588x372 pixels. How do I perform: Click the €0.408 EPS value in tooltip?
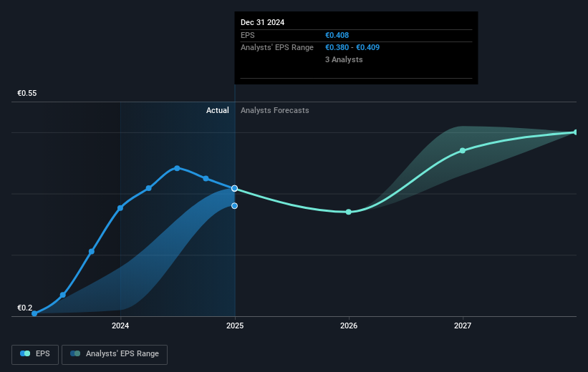click(x=337, y=35)
